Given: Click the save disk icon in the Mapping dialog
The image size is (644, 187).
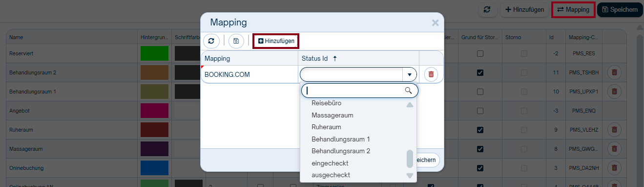Looking at the screenshot, I should pyautogui.click(x=236, y=41).
